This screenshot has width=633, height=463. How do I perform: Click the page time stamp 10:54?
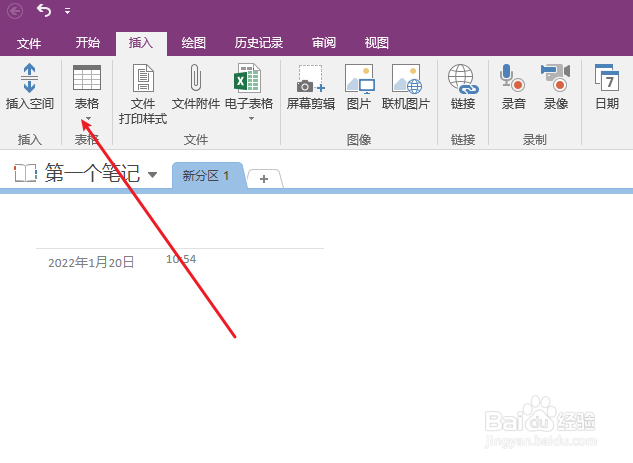(181, 259)
